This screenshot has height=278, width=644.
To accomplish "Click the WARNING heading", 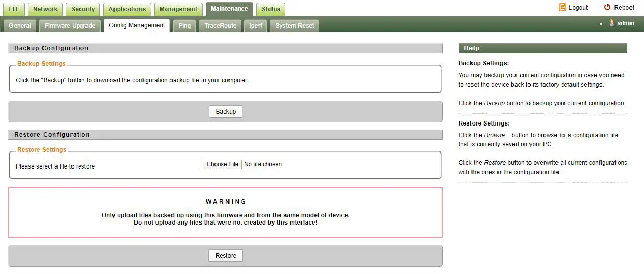I will point(226,202).
